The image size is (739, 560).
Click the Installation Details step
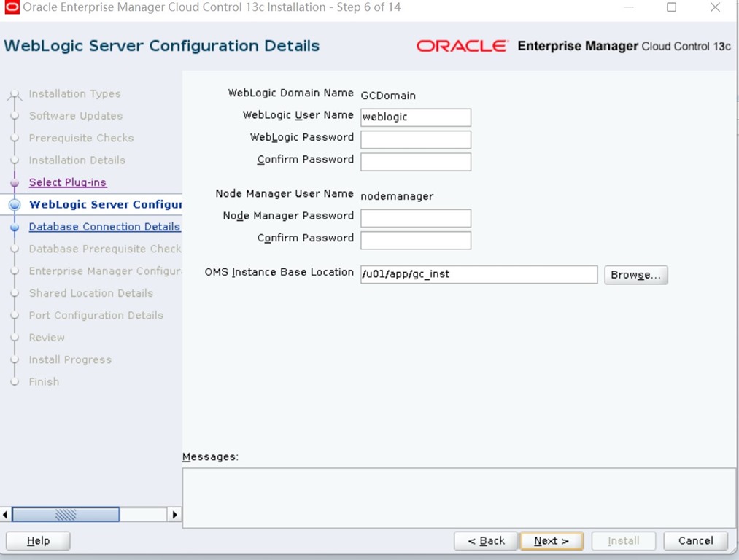[77, 160]
